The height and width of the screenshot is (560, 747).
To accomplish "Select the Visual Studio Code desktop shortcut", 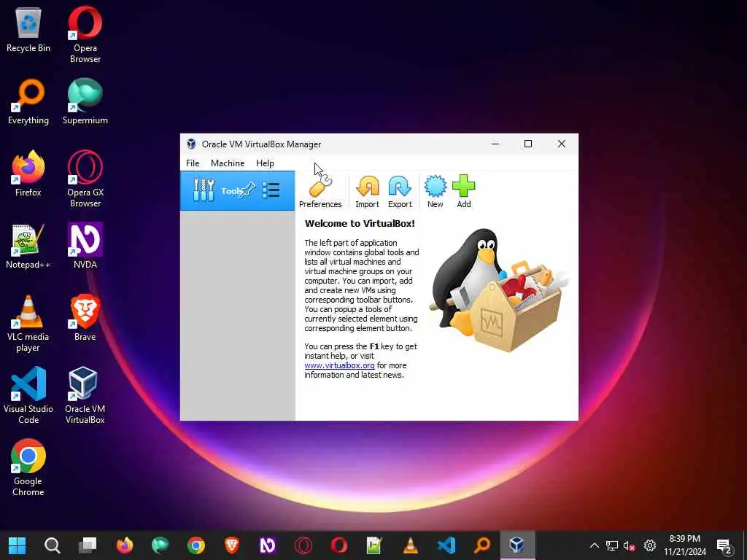I will (x=28, y=396).
